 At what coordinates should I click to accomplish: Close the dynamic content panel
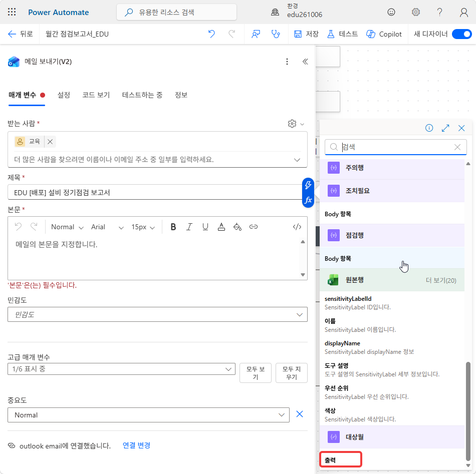point(461,128)
